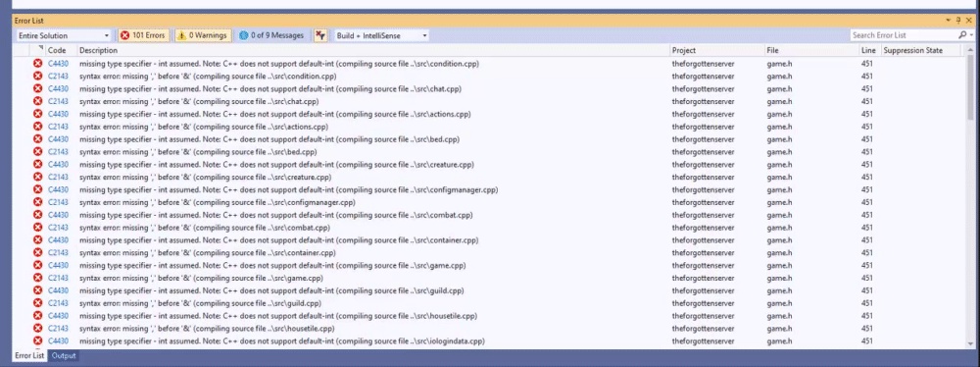Click line 451 cell in C4430 combat.cpp row
Screen dimensions: 980x367
tap(867, 215)
